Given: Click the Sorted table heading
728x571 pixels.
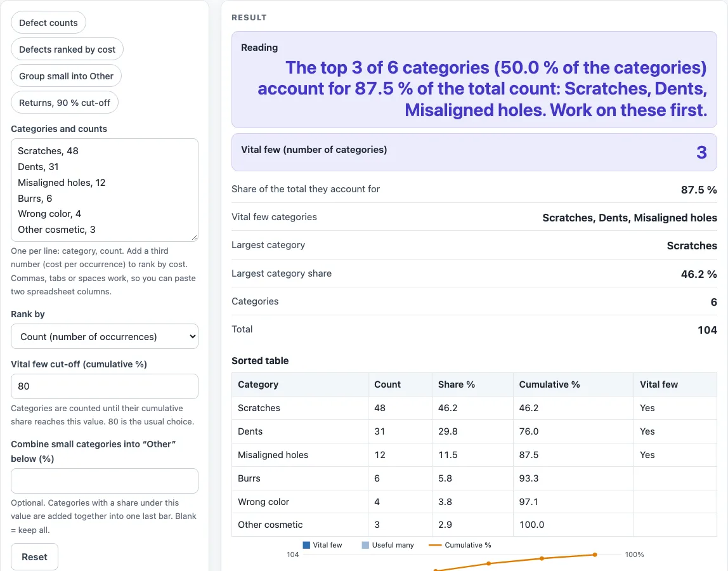Looking at the screenshot, I should click(260, 360).
